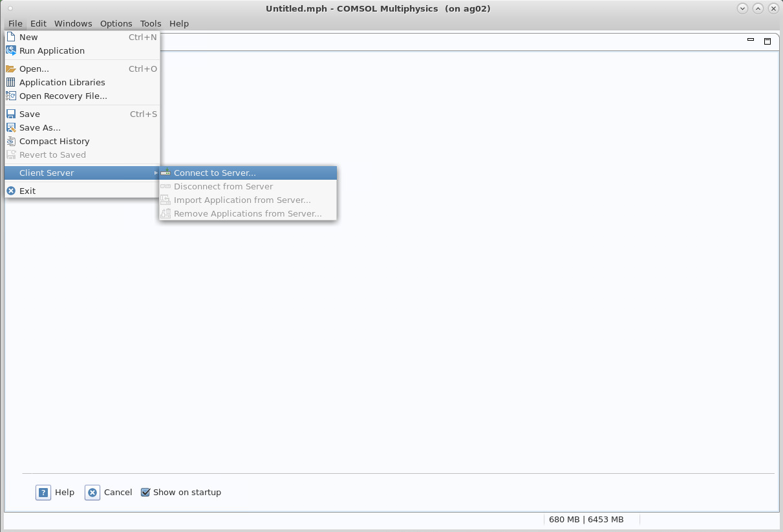This screenshot has width=783, height=532.
Task: Choose Exit from the File menu
Action: 82,191
